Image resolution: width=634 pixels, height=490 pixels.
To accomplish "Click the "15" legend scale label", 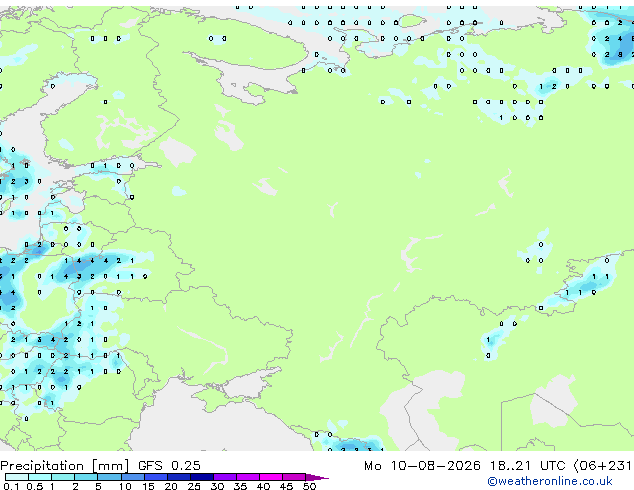I will coord(148,486).
